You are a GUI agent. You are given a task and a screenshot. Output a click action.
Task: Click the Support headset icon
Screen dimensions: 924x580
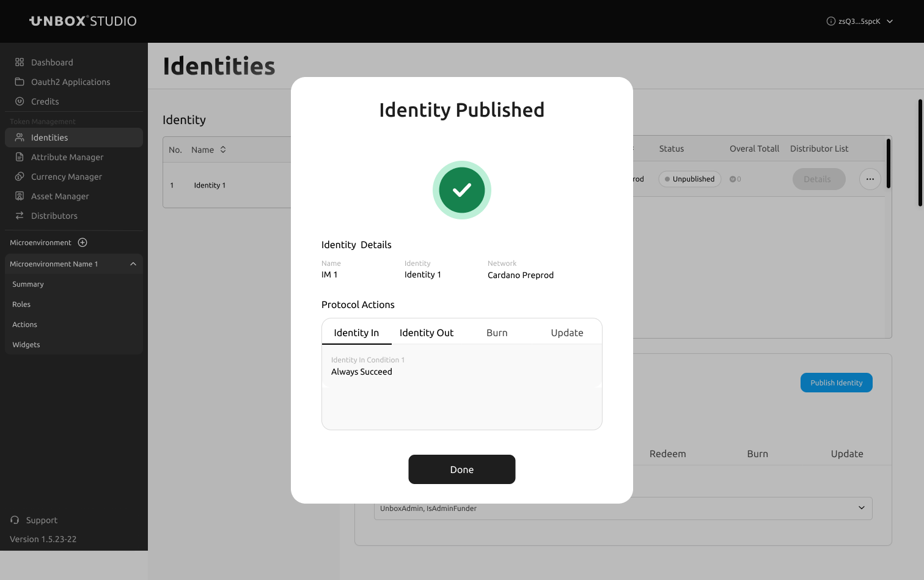click(15, 520)
